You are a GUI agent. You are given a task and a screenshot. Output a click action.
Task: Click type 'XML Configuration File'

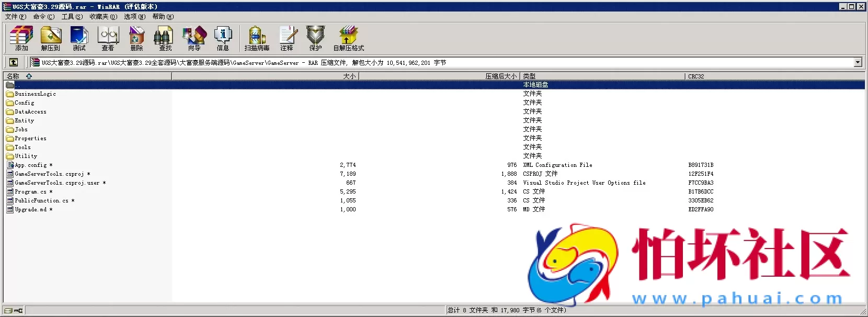click(557, 165)
